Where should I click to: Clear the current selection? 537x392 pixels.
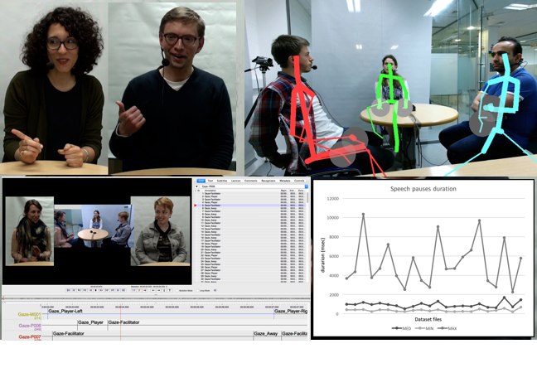click(x=139, y=290)
